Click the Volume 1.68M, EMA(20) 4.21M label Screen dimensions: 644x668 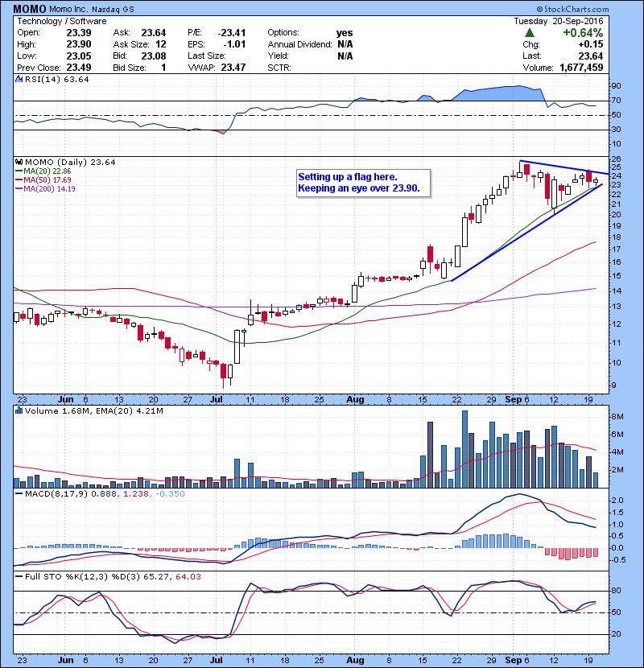(93, 410)
